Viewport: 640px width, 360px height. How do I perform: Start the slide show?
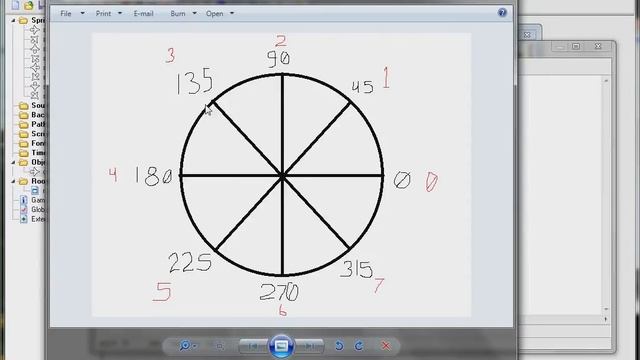point(281,346)
